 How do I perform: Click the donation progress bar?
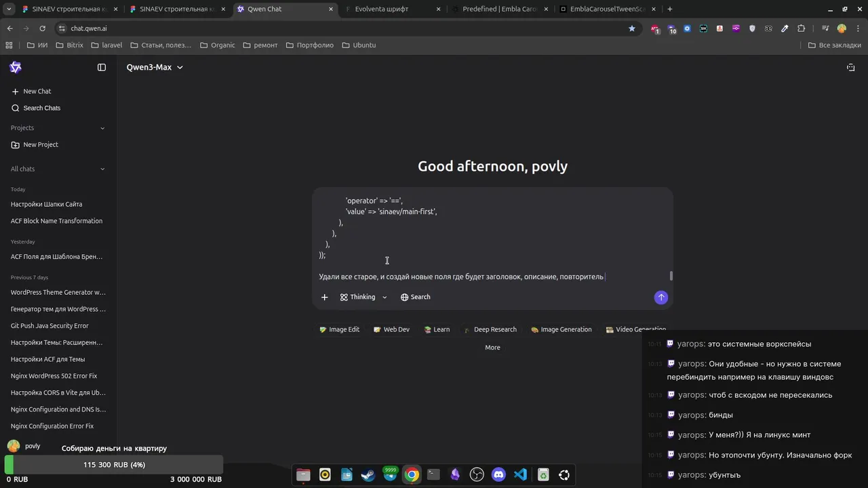coord(114,465)
